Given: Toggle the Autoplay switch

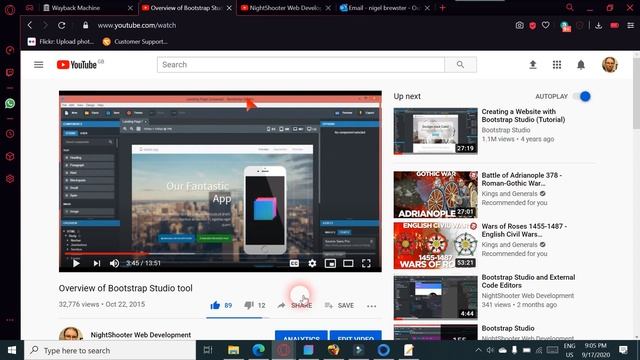Looking at the screenshot, I should [x=582, y=96].
